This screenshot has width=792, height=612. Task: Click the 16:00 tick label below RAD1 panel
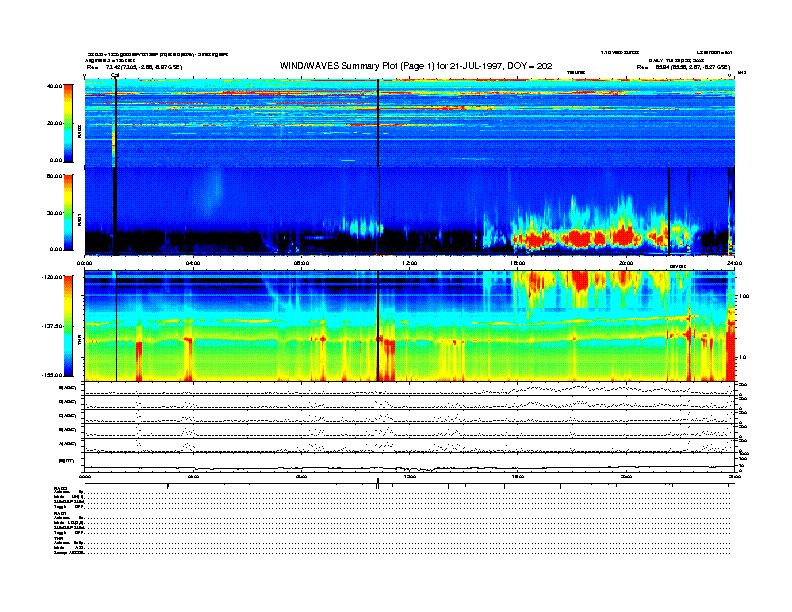518,263
